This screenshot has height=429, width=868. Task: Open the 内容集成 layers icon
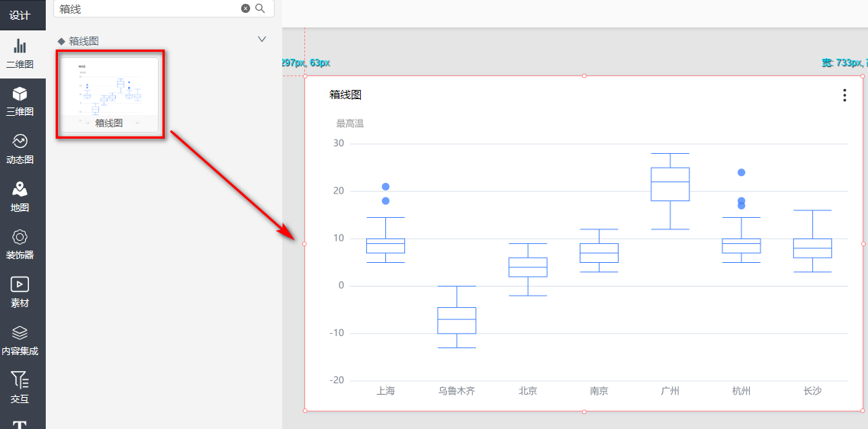(20, 339)
